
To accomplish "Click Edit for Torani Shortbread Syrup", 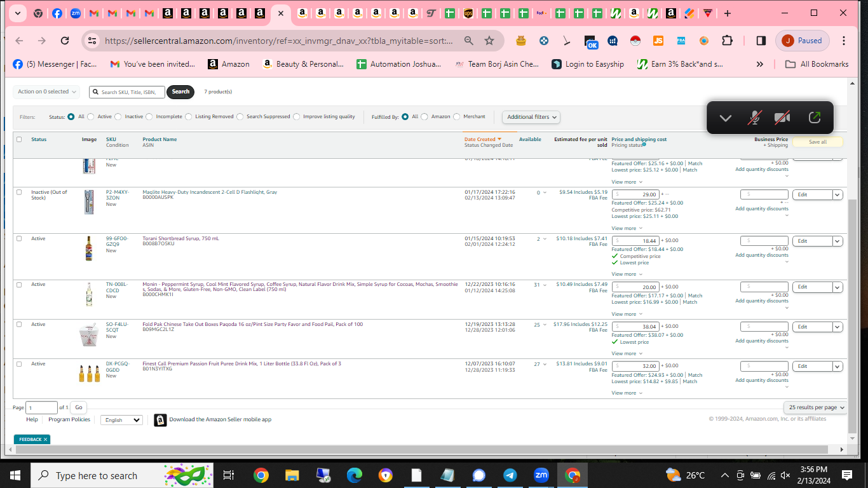I will pyautogui.click(x=812, y=241).
